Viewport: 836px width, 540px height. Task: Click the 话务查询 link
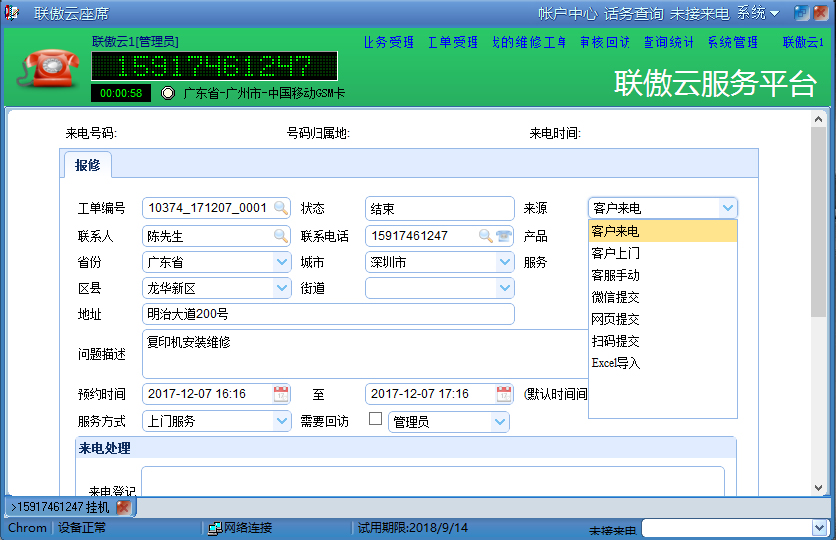point(633,13)
